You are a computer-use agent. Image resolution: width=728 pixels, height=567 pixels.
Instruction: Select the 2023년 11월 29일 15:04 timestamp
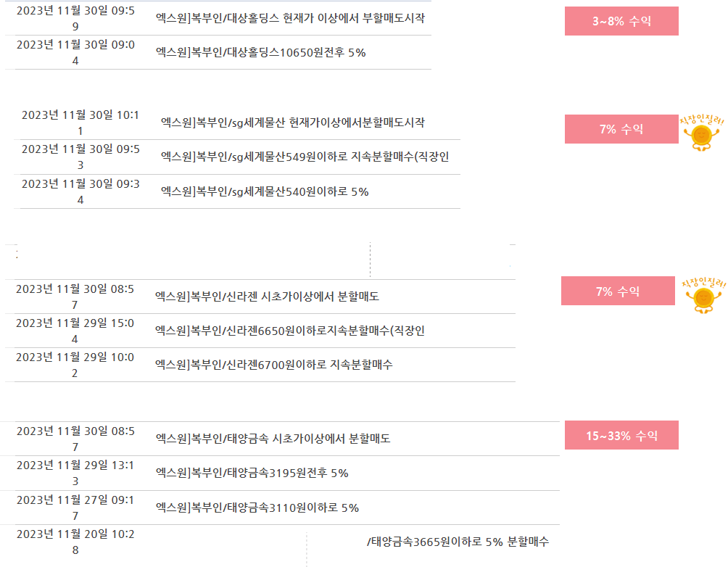pyautogui.click(x=75, y=331)
